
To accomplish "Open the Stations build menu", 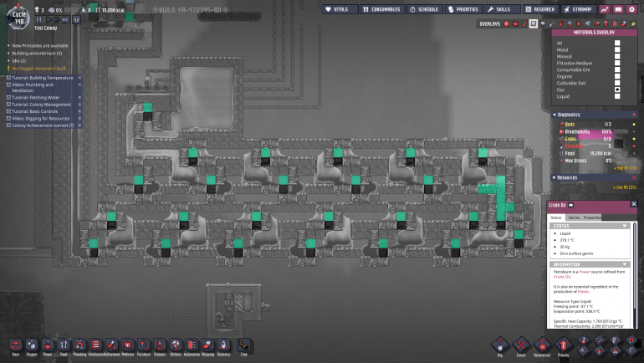I will click(x=160, y=345).
